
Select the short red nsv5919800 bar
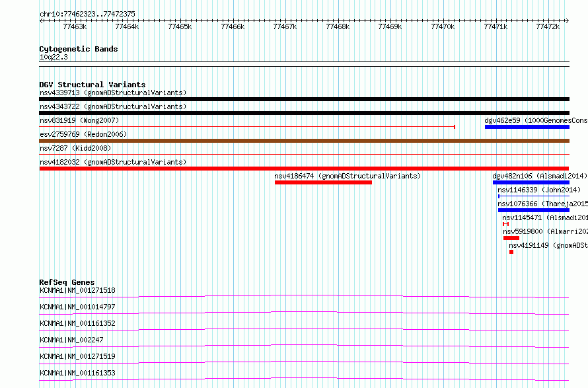(511, 238)
